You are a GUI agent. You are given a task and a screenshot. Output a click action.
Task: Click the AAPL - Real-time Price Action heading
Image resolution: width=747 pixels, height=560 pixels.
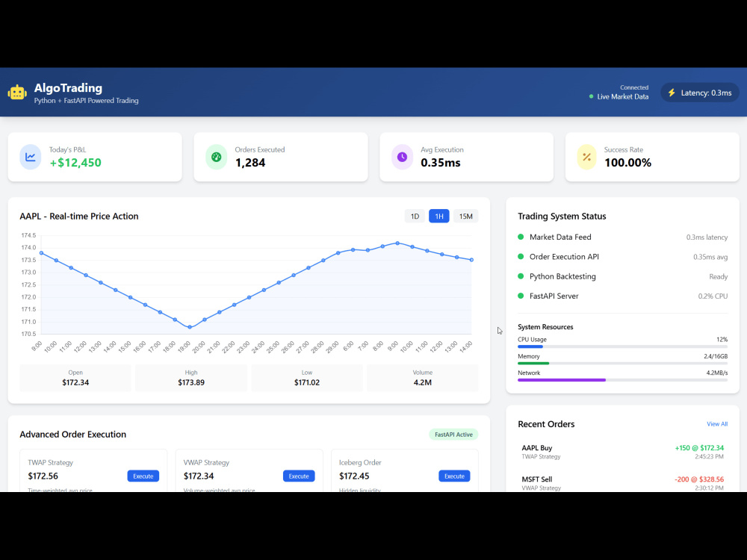click(x=79, y=217)
